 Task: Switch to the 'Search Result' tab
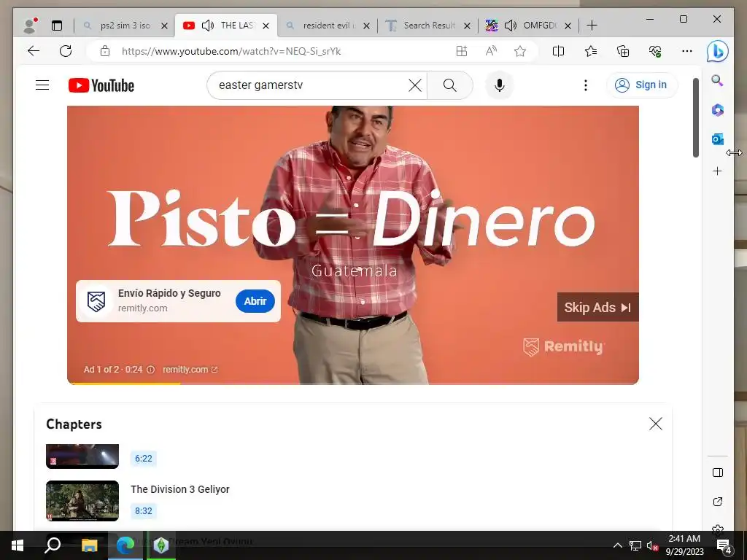pyautogui.click(x=429, y=26)
